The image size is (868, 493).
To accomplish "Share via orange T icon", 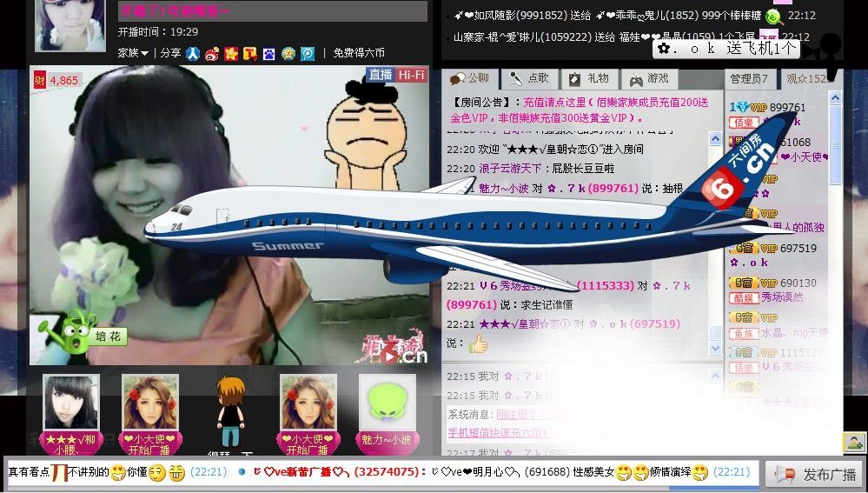I will click(x=250, y=53).
